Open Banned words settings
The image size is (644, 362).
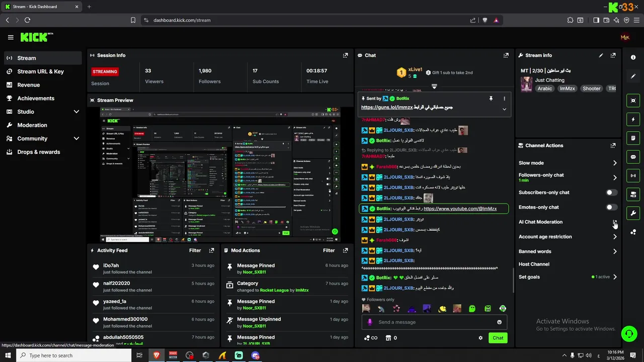(615, 251)
